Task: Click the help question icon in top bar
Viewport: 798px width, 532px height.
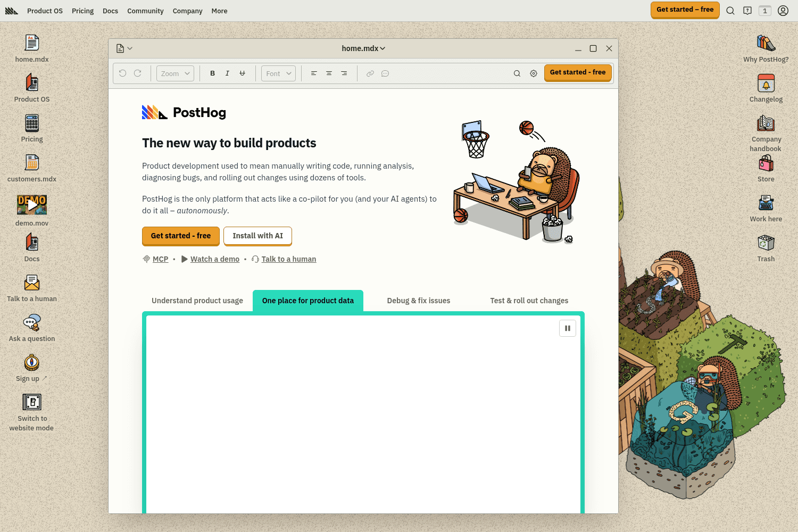Action: point(747,11)
